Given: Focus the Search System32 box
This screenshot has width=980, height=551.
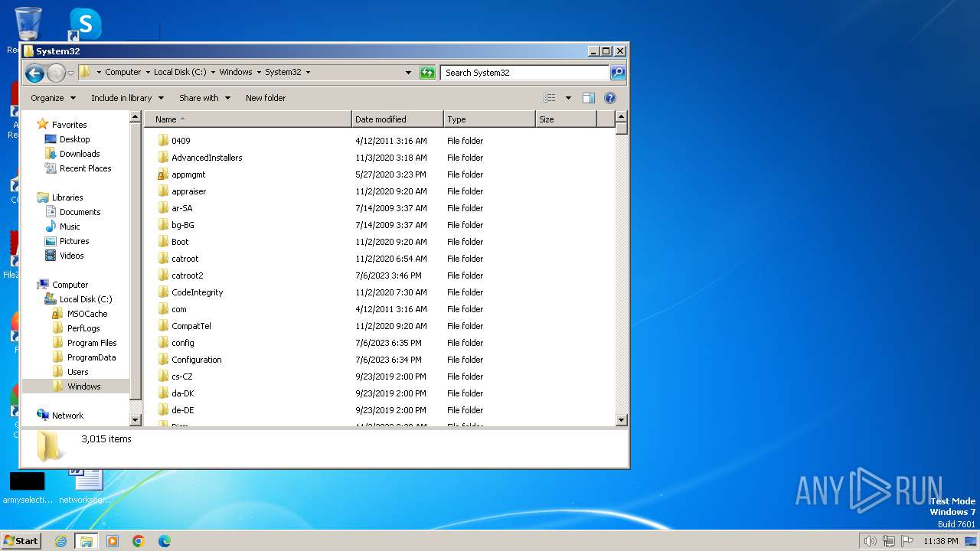Looking at the screenshot, I should [525, 73].
